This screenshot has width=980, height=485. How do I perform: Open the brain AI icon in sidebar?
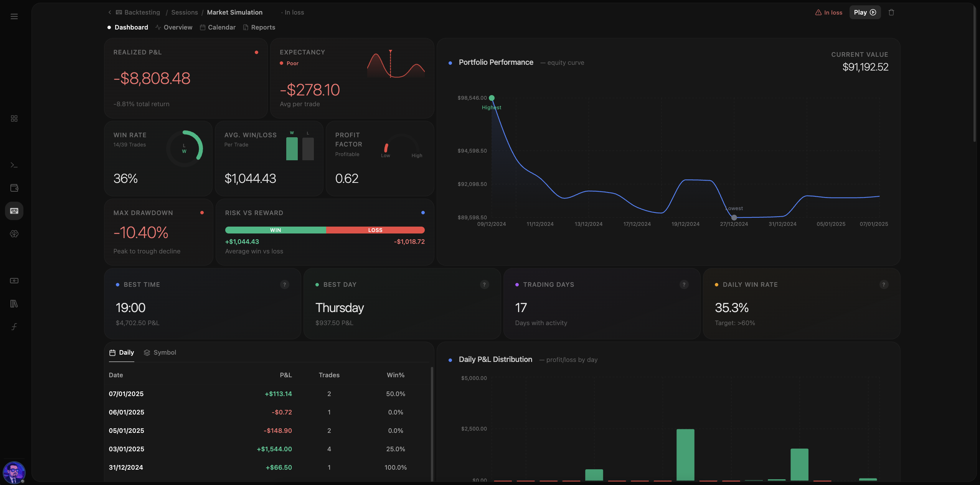pyautogui.click(x=14, y=234)
